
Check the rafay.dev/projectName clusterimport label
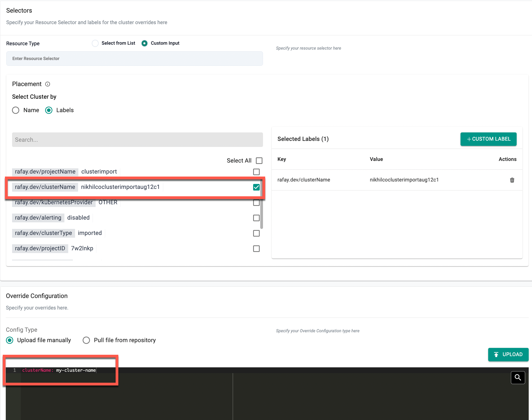pos(256,172)
